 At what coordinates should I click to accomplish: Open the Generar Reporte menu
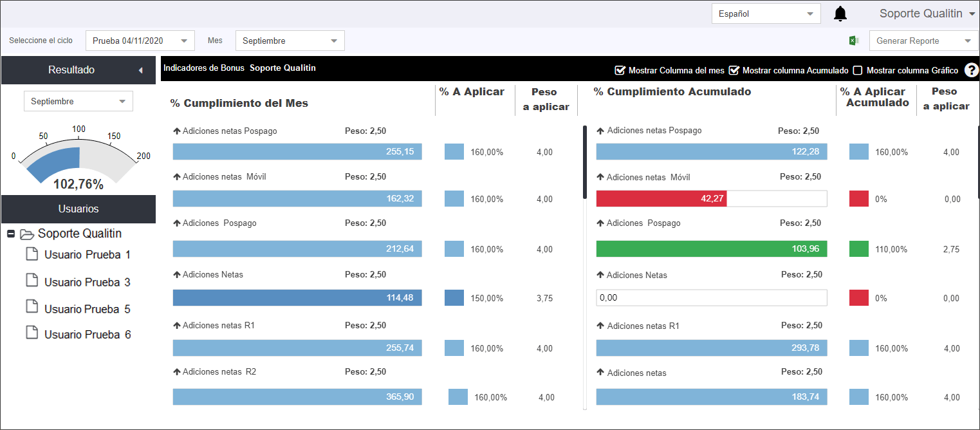coord(923,41)
